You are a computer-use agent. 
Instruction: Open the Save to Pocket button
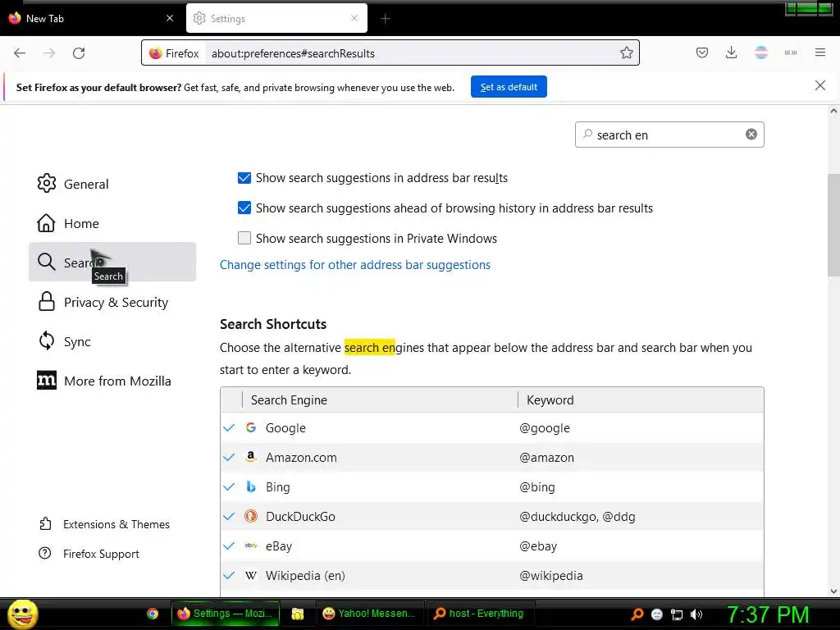[702, 52]
